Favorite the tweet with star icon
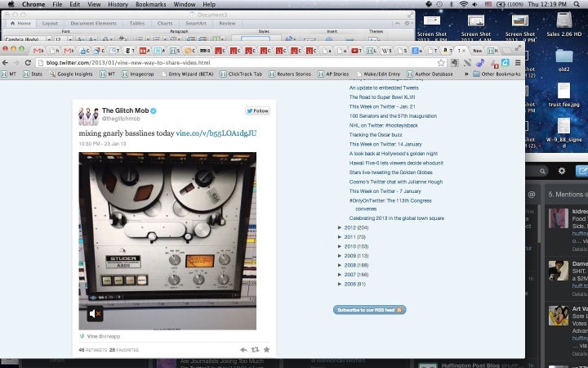Screen dimensions: 588x368 pyautogui.click(x=266, y=350)
